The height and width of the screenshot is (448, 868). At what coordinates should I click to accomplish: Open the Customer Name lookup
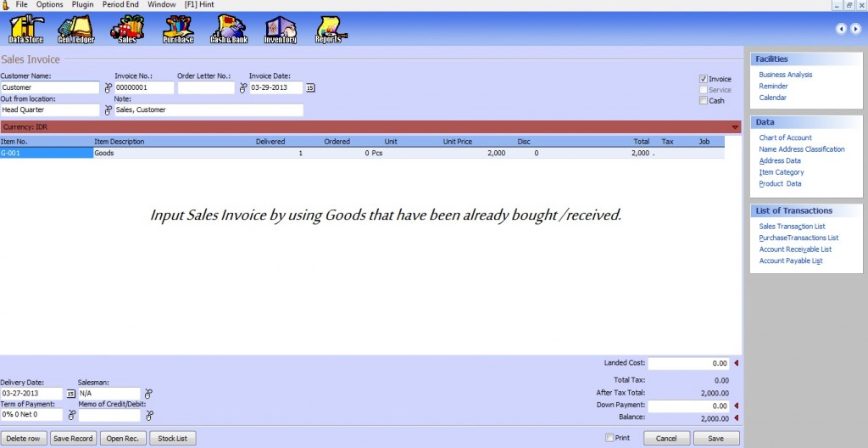pos(108,87)
